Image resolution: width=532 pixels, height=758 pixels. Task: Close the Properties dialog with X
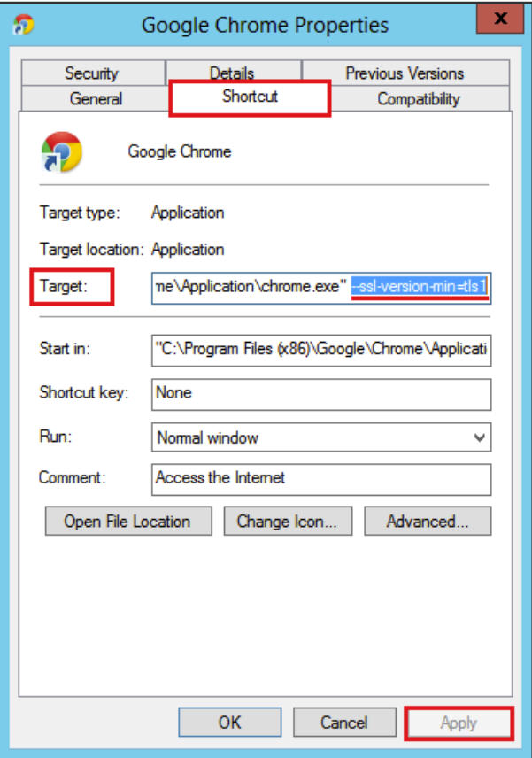pyautogui.click(x=500, y=19)
